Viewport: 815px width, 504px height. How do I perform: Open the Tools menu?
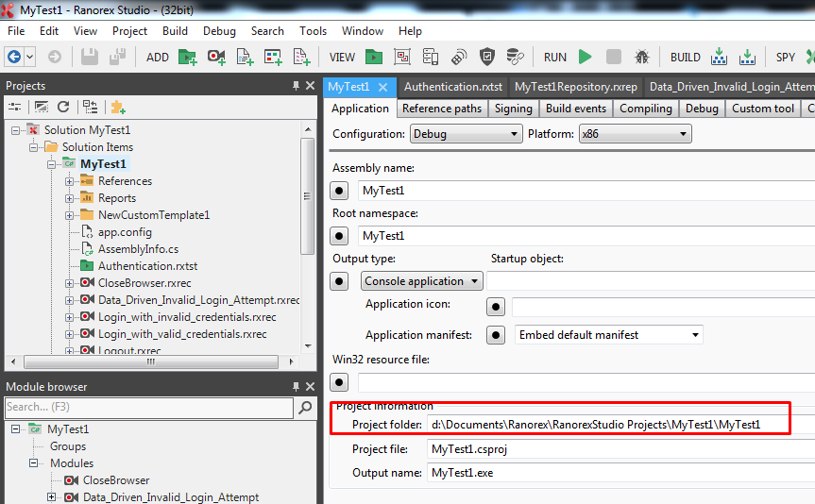pyautogui.click(x=313, y=31)
